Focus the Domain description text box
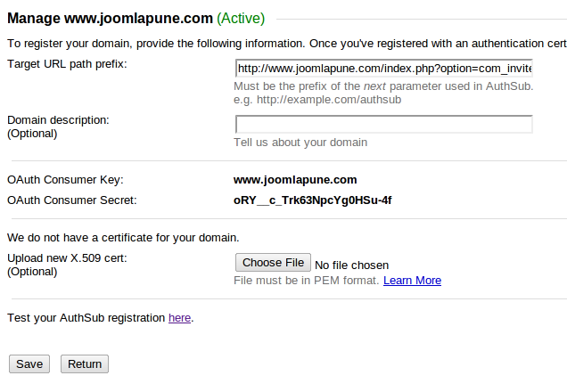Screen dimensions: 567x392 383,124
